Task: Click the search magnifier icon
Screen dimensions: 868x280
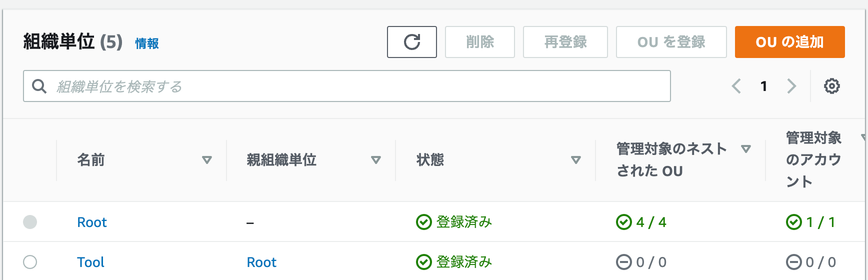Action: click(x=39, y=86)
